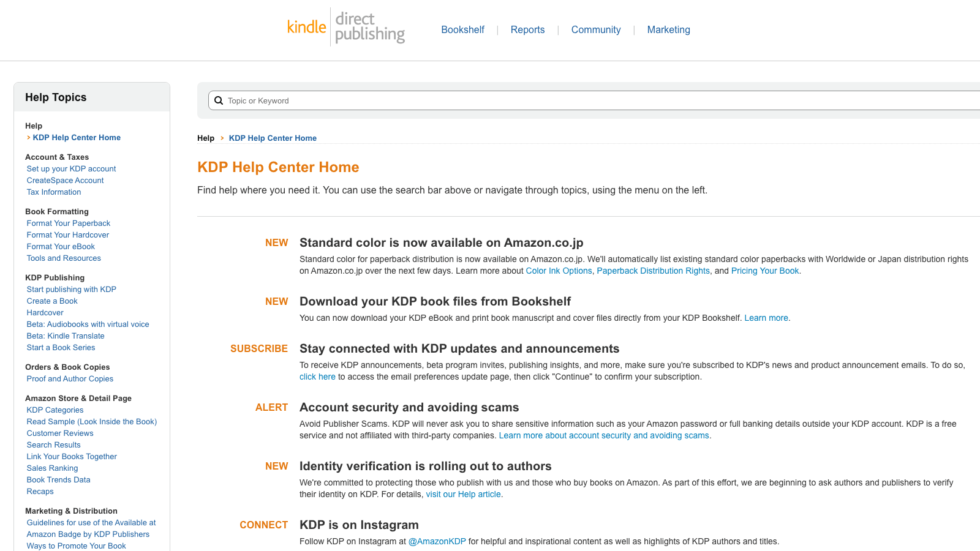Click heading 'KDP is on Instagram'
980x551 pixels.
point(359,525)
